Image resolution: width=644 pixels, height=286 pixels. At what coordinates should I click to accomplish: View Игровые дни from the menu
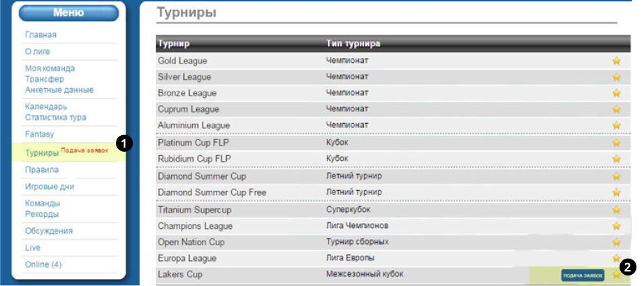pyautogui.click(x=49, y=187)
